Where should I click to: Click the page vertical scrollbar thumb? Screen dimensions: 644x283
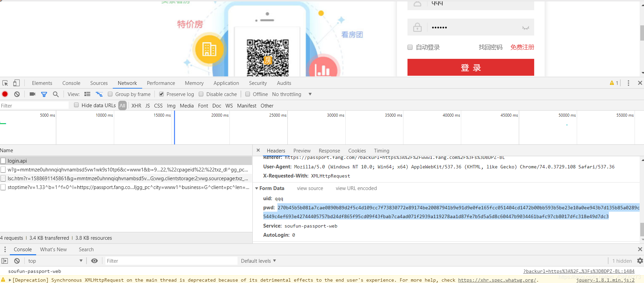click(x=642, y=33)
